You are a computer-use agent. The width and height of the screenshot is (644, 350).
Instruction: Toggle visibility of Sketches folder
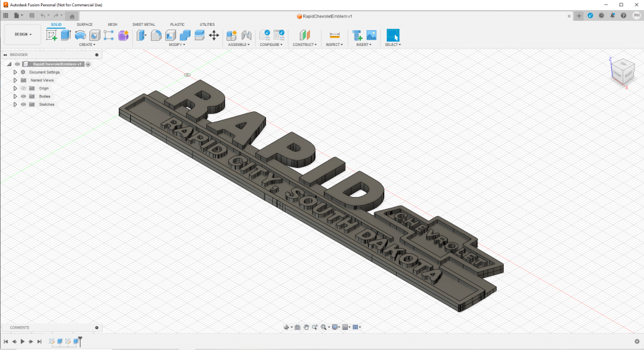click(x=23, y=104)
